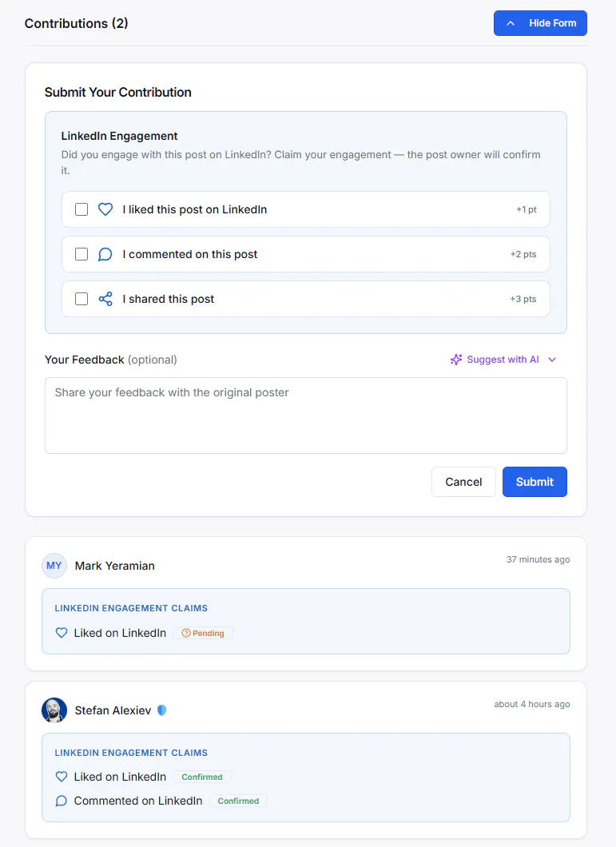Screen dimensions: 616x847
Task: Click Stefan Alexiev's profile photo
Action: click(x=54, y=710)
